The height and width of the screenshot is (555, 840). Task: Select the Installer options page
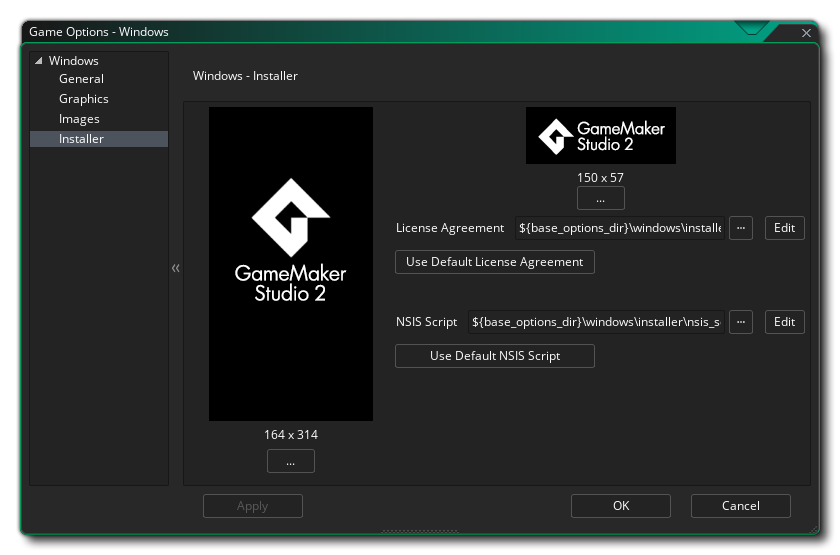click(x=99, y=139)
